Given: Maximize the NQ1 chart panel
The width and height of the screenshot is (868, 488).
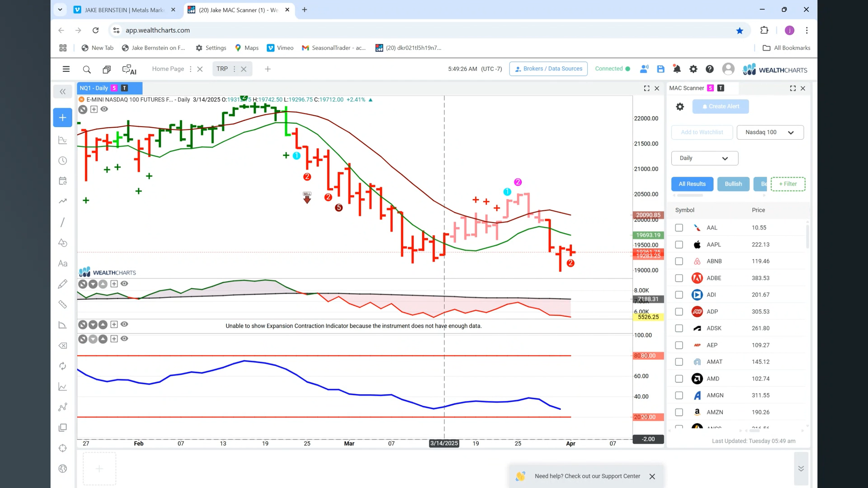Looking at the screenshot, I should 646,89.
